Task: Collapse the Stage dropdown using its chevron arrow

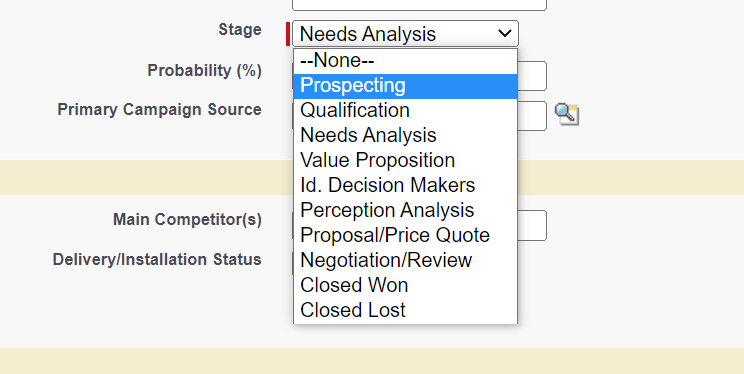Action: tap(505, 34)
